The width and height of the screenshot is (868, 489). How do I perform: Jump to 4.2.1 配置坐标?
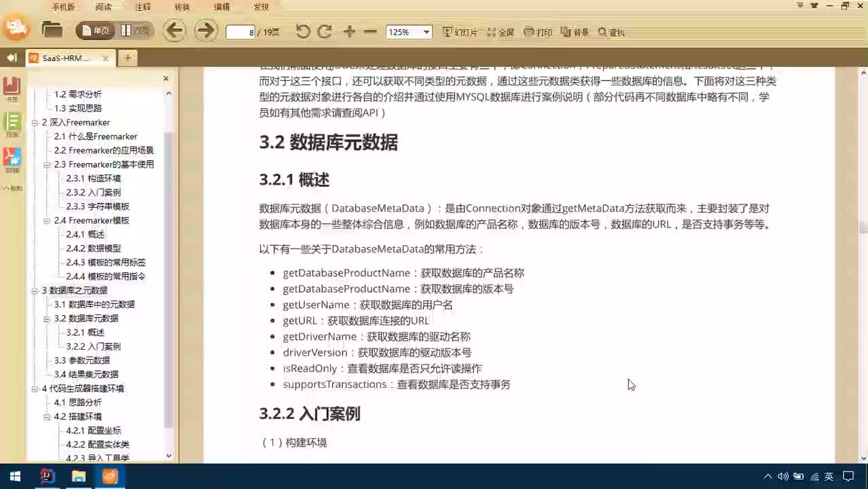click(x=93, y=431)
